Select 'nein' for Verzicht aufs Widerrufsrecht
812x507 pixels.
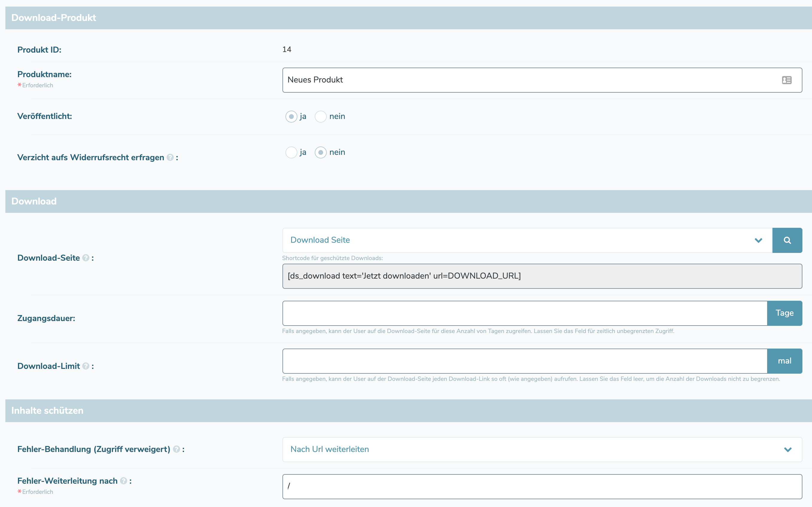[320, 152]
